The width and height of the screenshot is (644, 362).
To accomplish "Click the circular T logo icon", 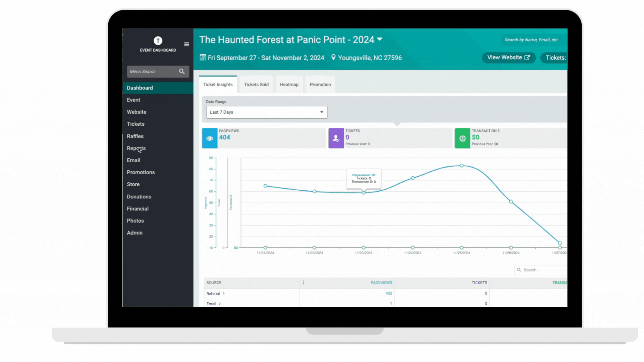I will click(x=158, y=41).
